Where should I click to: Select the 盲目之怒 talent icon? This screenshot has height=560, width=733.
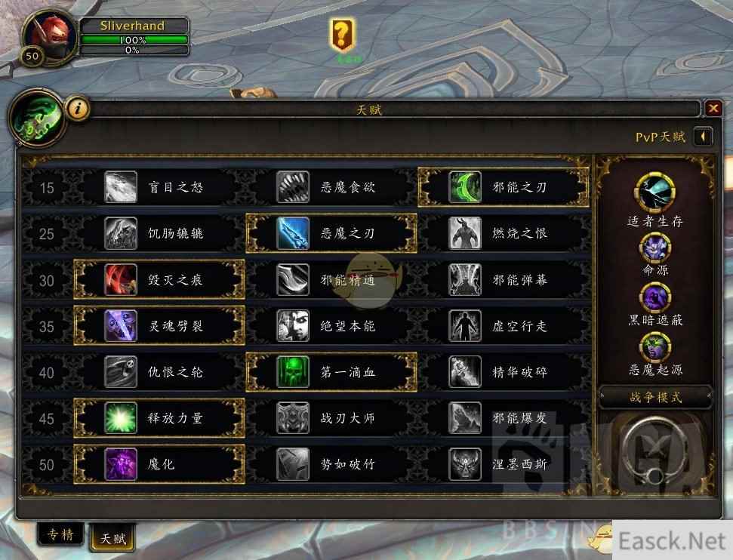click(121, 187)
